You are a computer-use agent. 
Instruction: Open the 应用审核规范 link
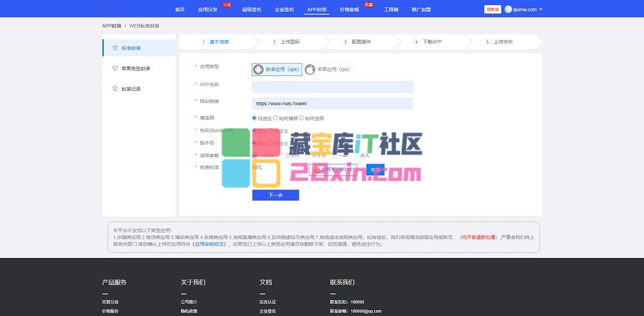click(x=210, y=244)
